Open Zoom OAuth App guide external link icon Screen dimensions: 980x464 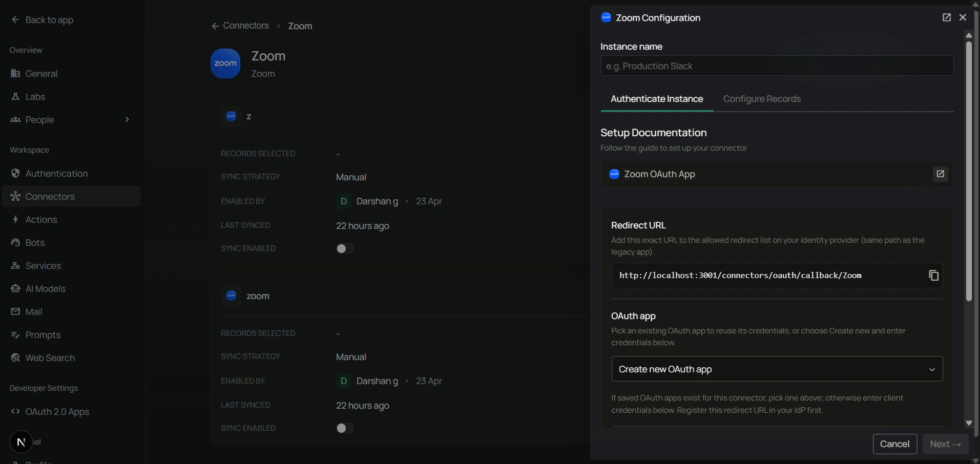(940, 174)
